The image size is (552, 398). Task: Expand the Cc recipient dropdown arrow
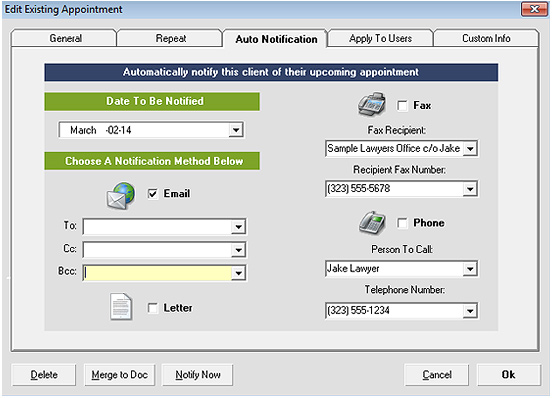point(238,250)
